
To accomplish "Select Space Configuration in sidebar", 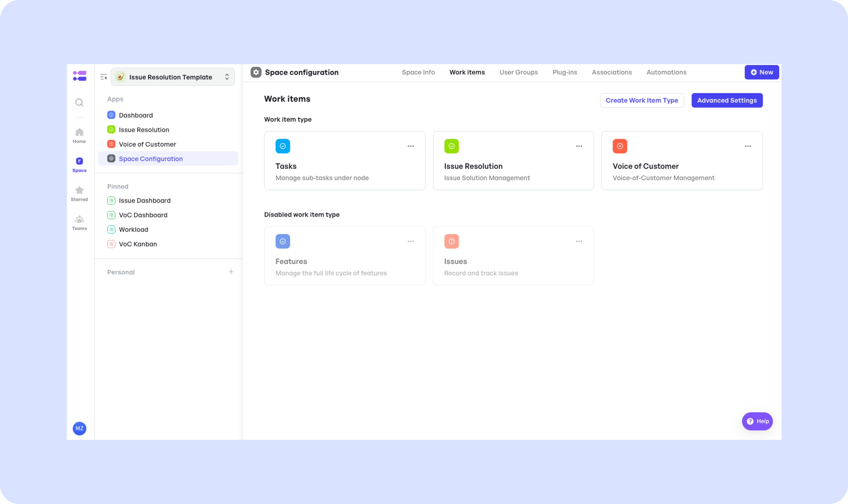I will point(168,159).
